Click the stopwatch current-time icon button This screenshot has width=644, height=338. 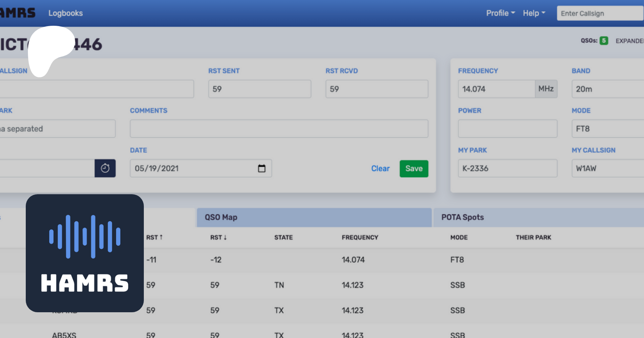tap(105, 168)
